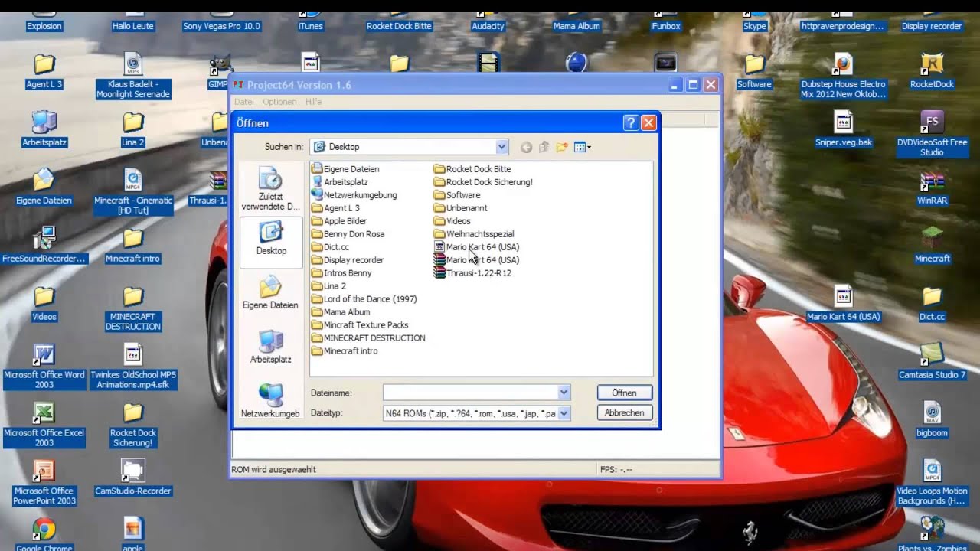This screenshot has height=551, width=980.
Task: Select the Camtasia Studio 7 desktop shortcut
Action: pyautogui.click(x=932, y=362)
